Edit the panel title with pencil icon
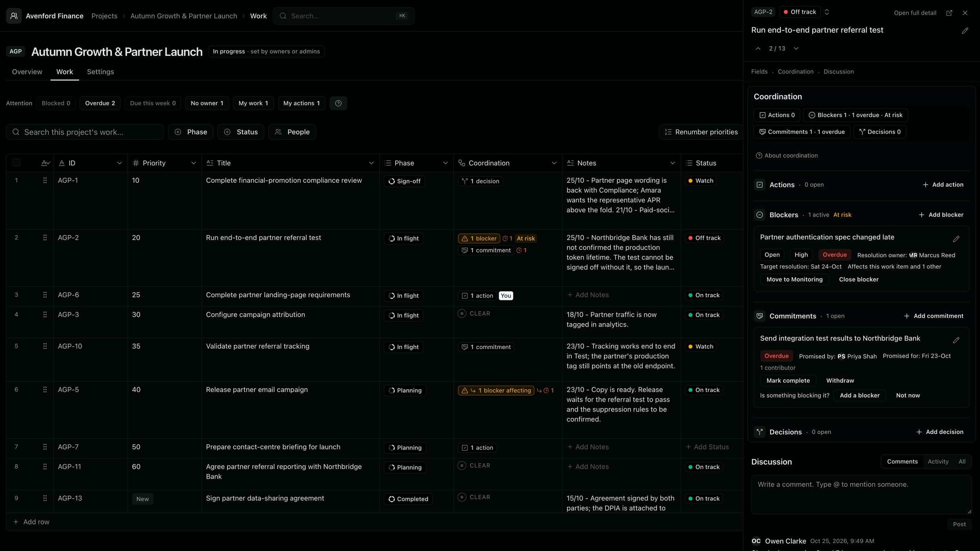The height and width of the screenshot is (551, 980). (x=965, y=31)
